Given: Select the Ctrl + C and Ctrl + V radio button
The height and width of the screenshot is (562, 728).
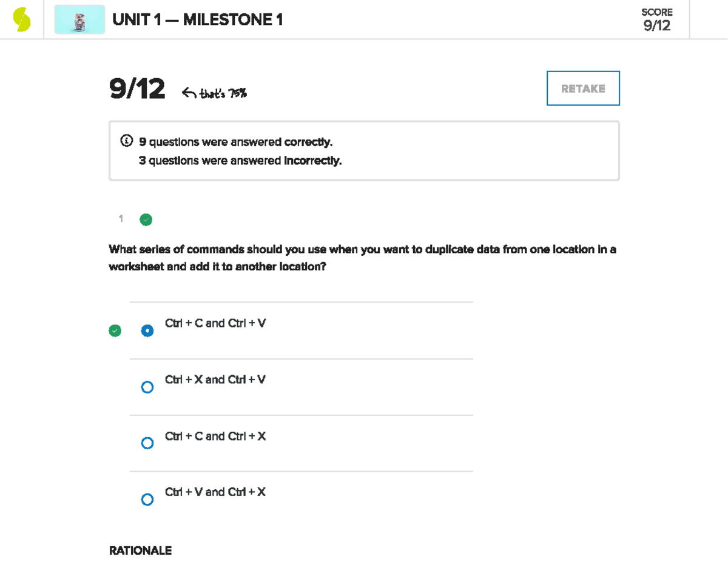Looking at the screenshot, I should [147, 331].
